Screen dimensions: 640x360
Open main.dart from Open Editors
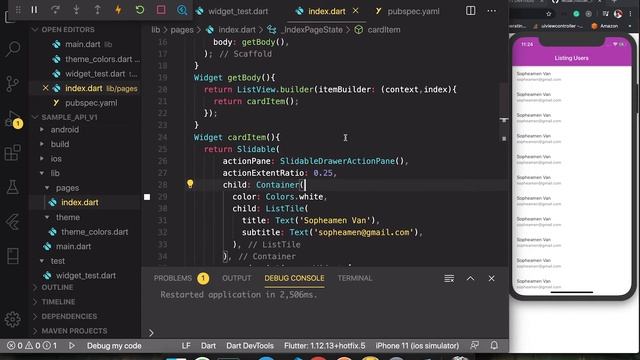pos(82,44)
